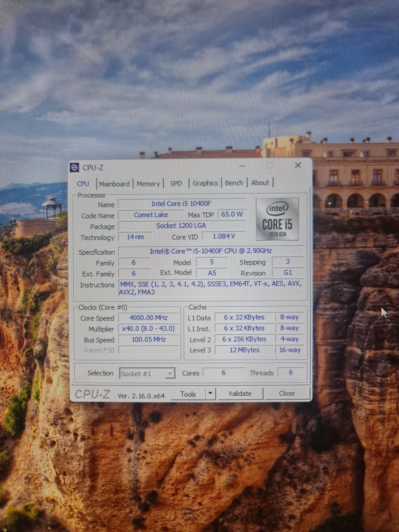The height and width of the screenshot is (532, 399).
Task: Open the Bench tab
Action: pos(234,183)
